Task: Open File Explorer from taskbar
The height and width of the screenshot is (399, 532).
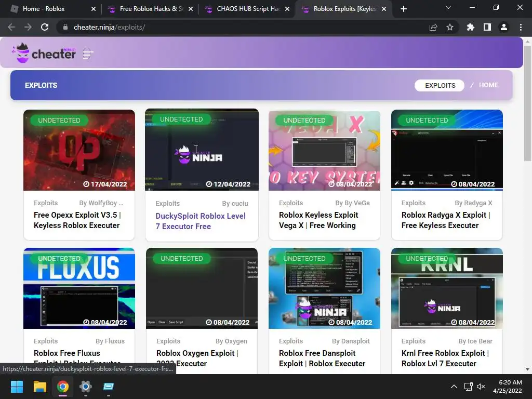Action: pos(39,387)
